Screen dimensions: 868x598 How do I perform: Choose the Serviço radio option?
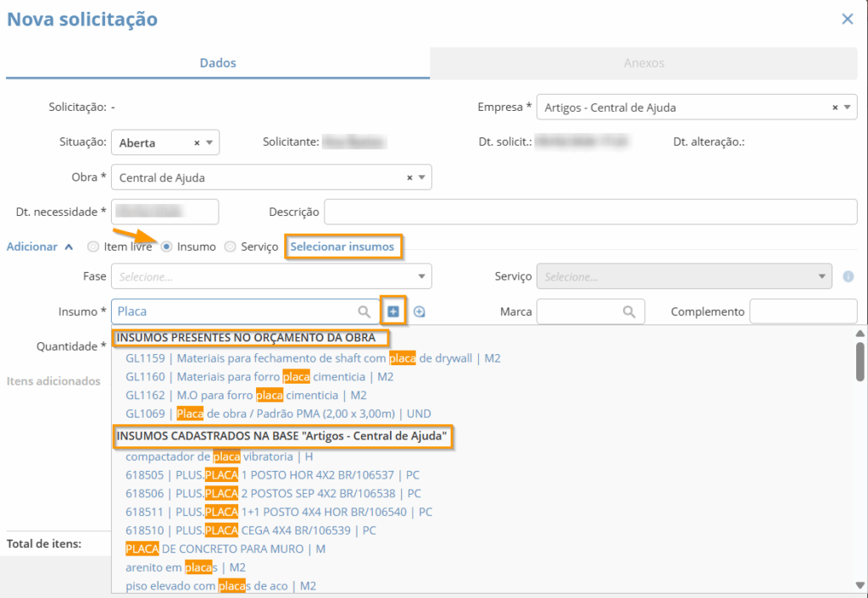(231, 246)
